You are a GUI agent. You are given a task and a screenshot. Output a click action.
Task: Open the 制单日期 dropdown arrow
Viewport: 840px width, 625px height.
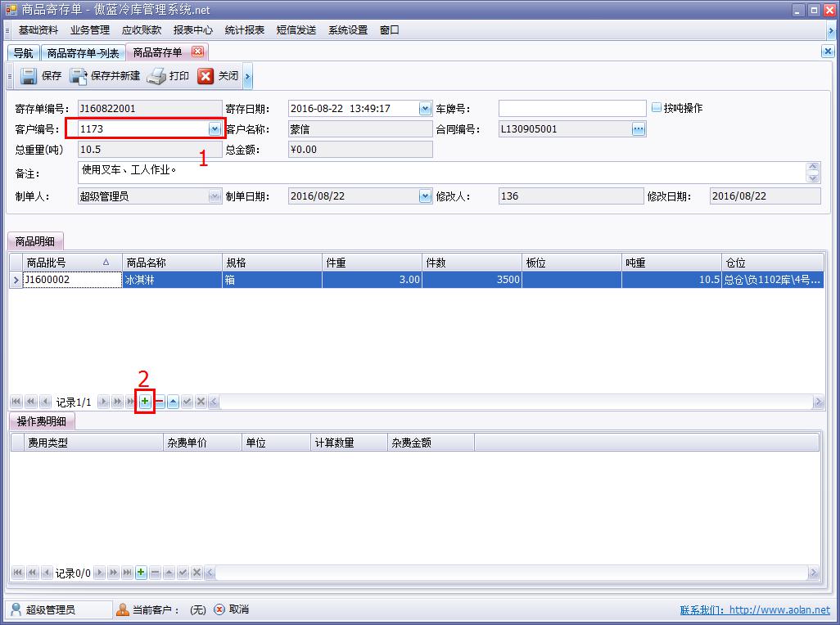[x=425, y=196]
